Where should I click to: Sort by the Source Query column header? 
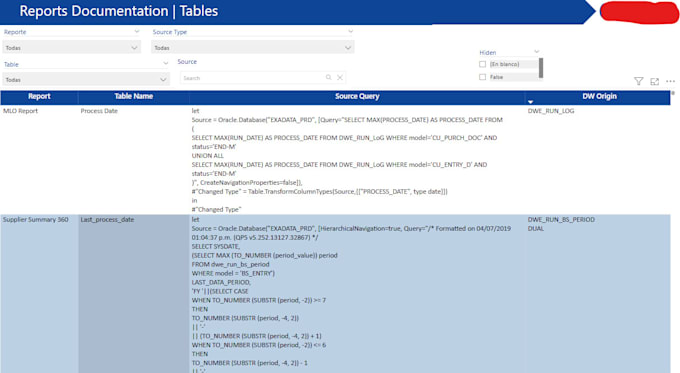pos(357,96)
